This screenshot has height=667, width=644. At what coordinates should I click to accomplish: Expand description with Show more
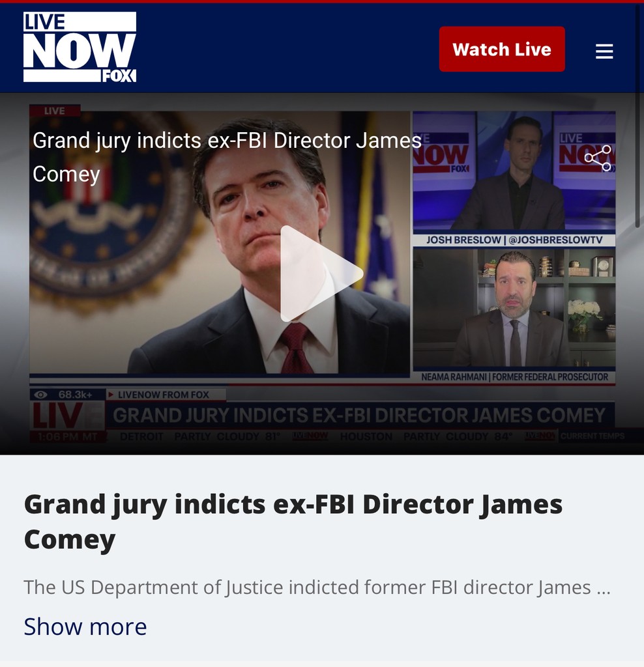(x=85, y=627)
